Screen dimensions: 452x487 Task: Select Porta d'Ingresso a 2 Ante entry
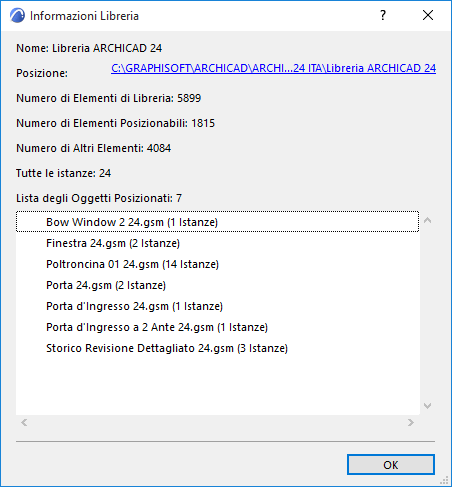pos(217,327)
